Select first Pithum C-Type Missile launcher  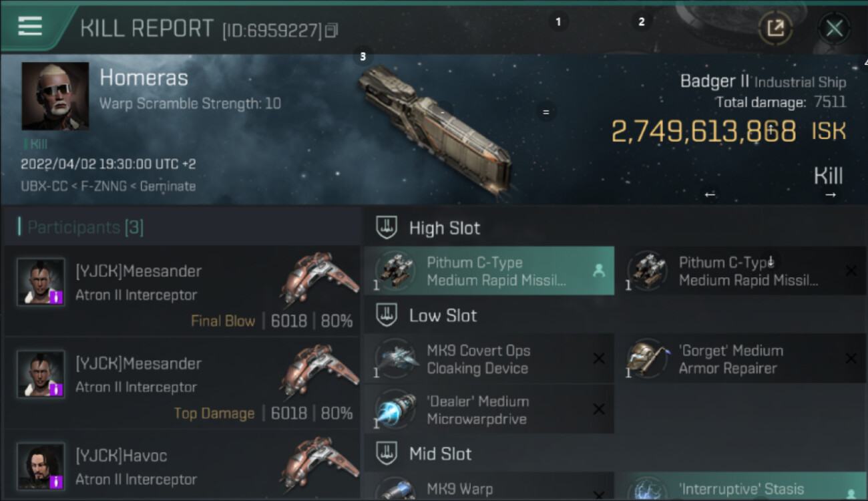tap(489, 271)
